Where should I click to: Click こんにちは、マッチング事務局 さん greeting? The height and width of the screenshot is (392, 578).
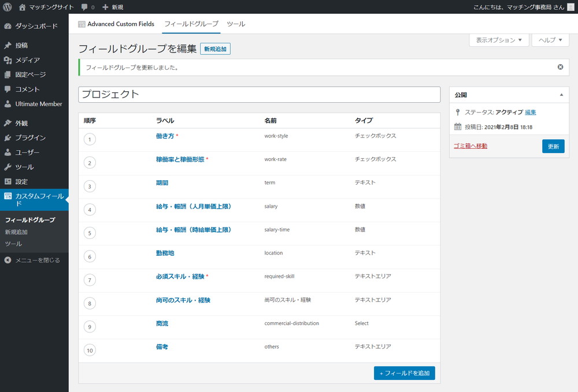518,7
